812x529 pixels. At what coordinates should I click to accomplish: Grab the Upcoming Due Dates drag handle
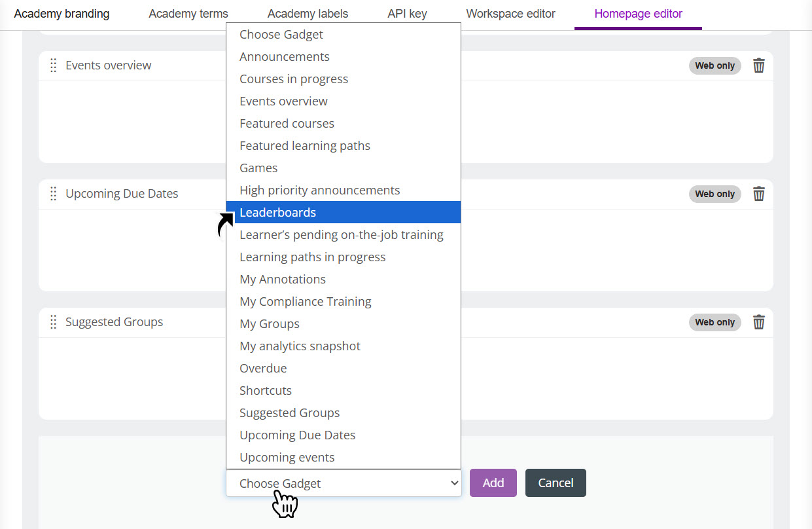click(x=54, y=194)
